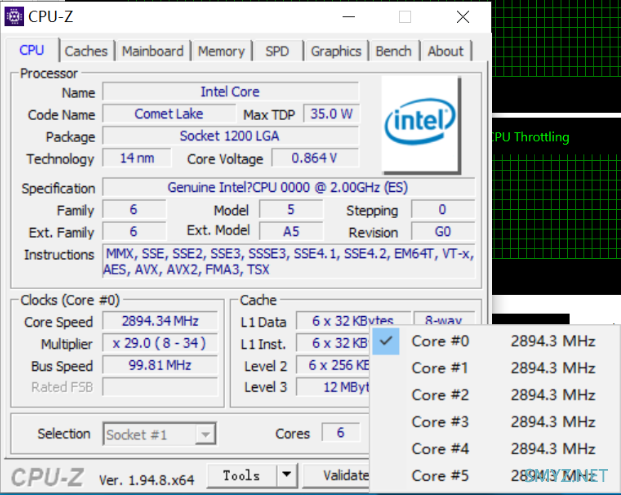The image size is (621, 495).
Task: Choose Core #2 from the core list
Action: click(x=495, y=395)
